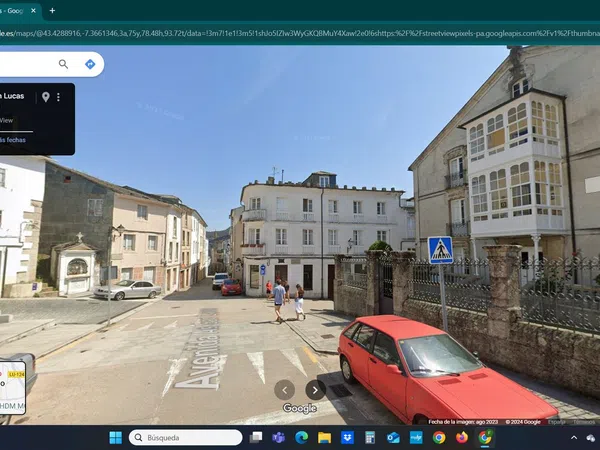Open Firefox from the taskbar
Image resolution: width=600 pixels, height=450 pixels.
coord(462,438)
